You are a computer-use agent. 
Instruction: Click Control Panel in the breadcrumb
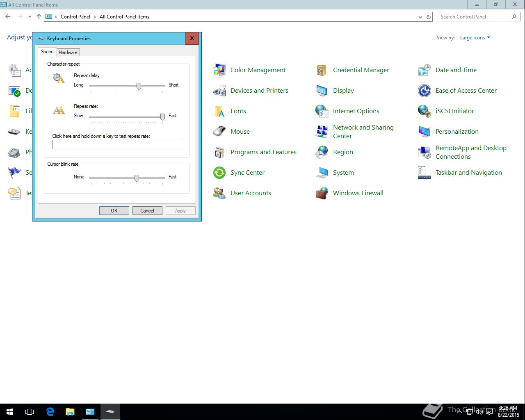75,17
